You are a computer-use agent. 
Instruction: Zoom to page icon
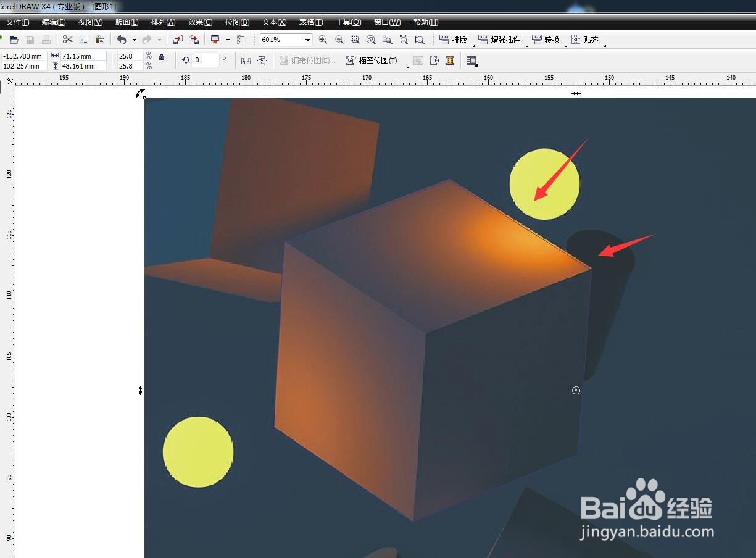388,40
